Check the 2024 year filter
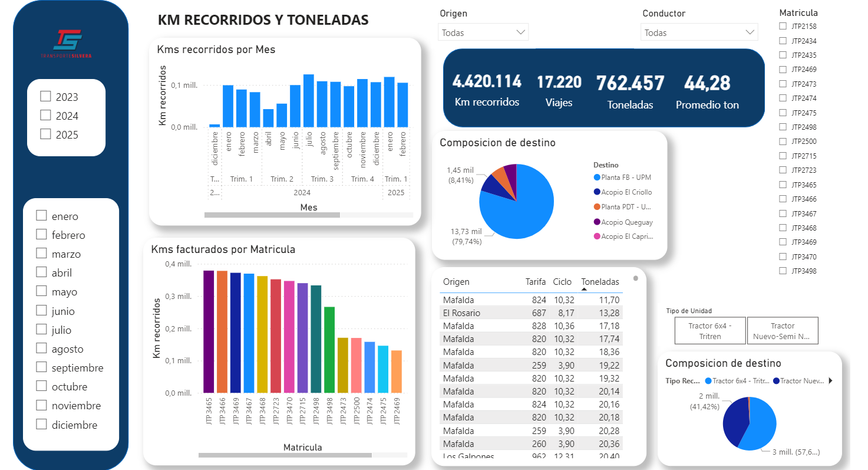The height and width of the screenshot is (470, 868). point(46,116)
